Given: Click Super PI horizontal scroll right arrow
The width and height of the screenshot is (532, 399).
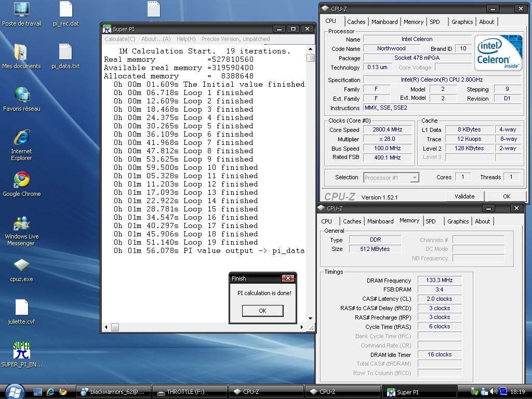Looking at the screenshot, I should [x=302, y=327].
